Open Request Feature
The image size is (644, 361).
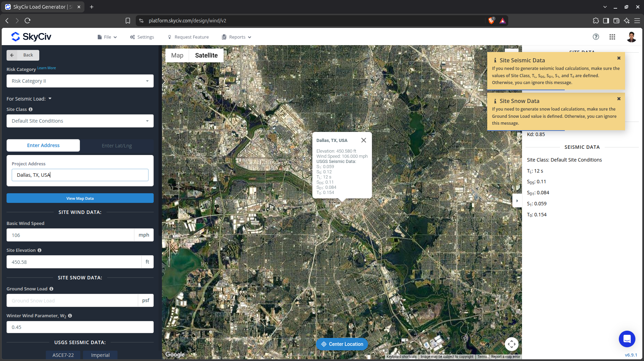188,37
